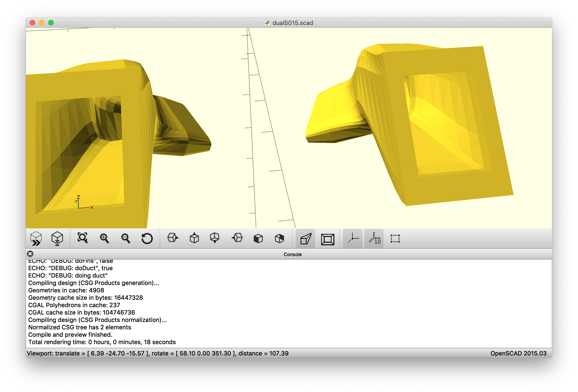Click the total rendering time console line

(x=102, y=342)
